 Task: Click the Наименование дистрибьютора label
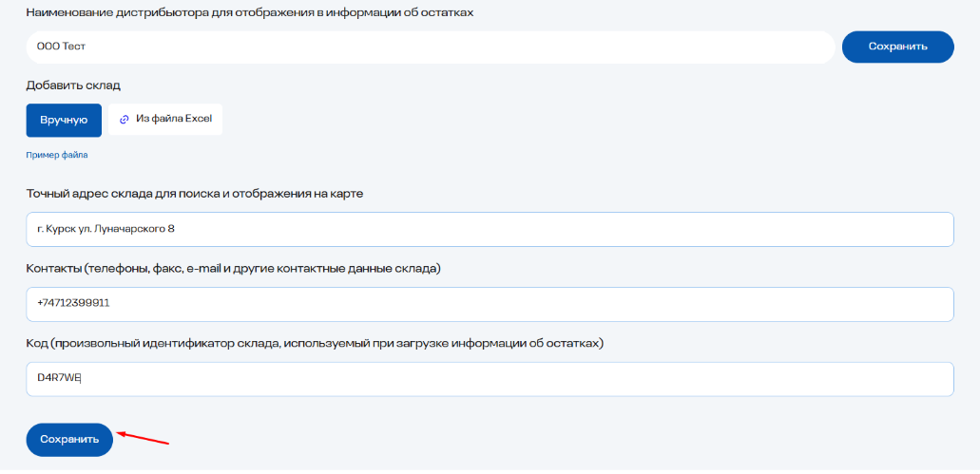[250, 12]
